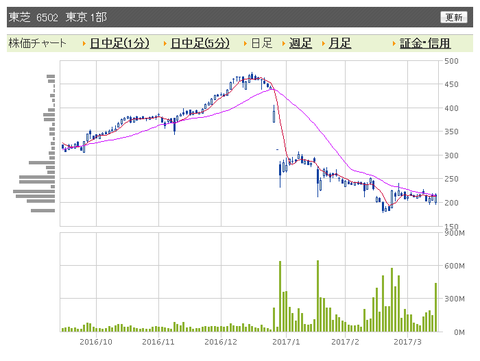The width and height of the screenshot is (480, 361).
Task: Click the tallest volume bar in mid-January 2017
Action: pos(318,296)
